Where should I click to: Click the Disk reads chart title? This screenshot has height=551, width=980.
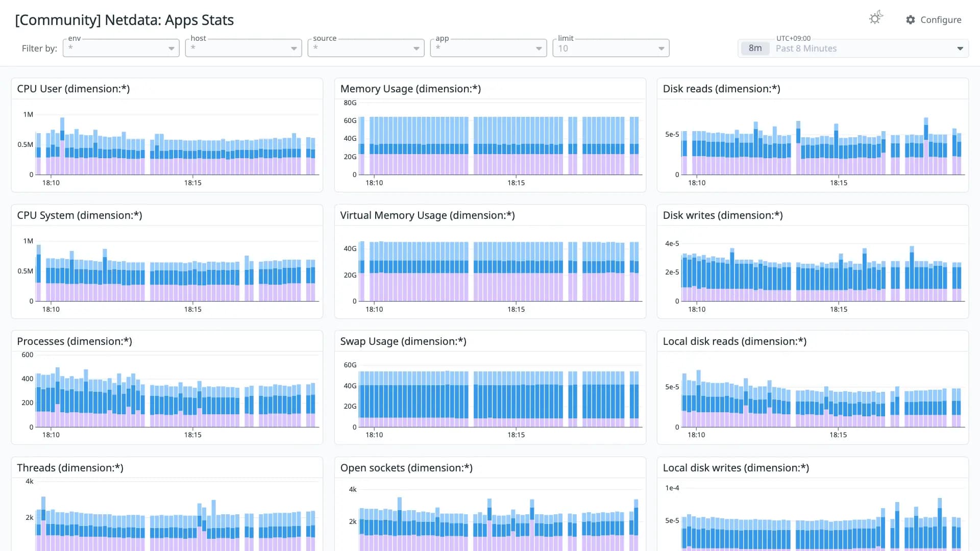click(x=721, y=89)
